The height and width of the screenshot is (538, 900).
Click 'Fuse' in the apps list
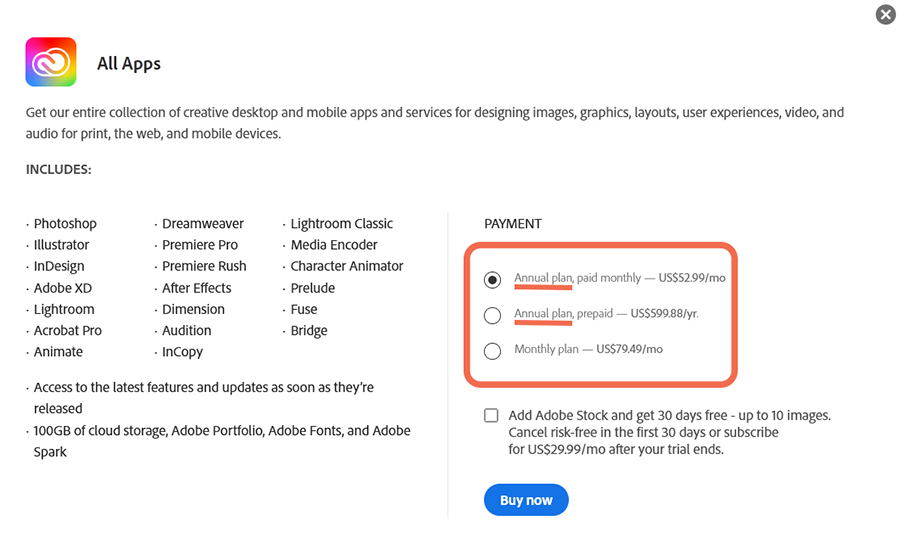click(304, 309)
